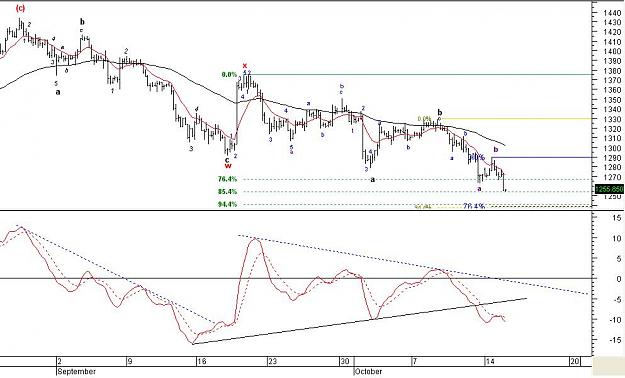Click the green 76.4% Fibonacci label
Screen dimensions: 625x378
(x=227, y=179)
